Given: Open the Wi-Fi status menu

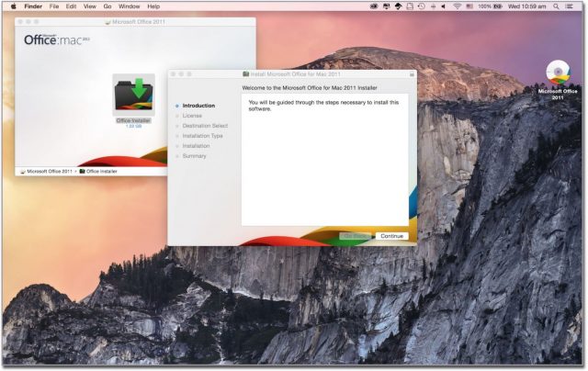Looking at the screenshot, I should [x=458, y=6].
